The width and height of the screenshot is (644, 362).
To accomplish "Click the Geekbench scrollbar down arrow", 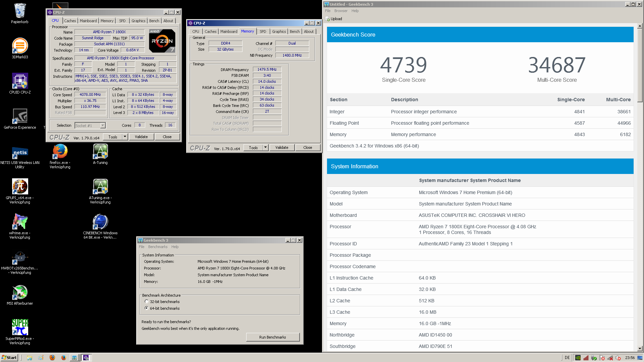I will tap(640, 349).
